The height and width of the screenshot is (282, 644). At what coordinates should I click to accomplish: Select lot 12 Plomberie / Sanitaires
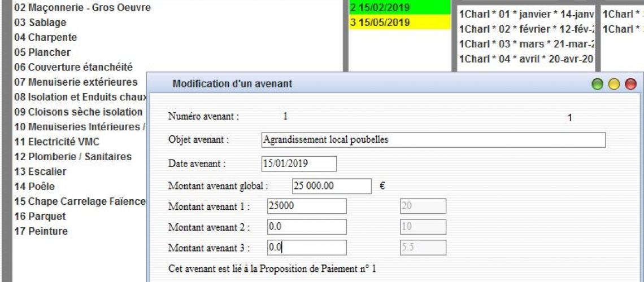click(x=73, y=157)
